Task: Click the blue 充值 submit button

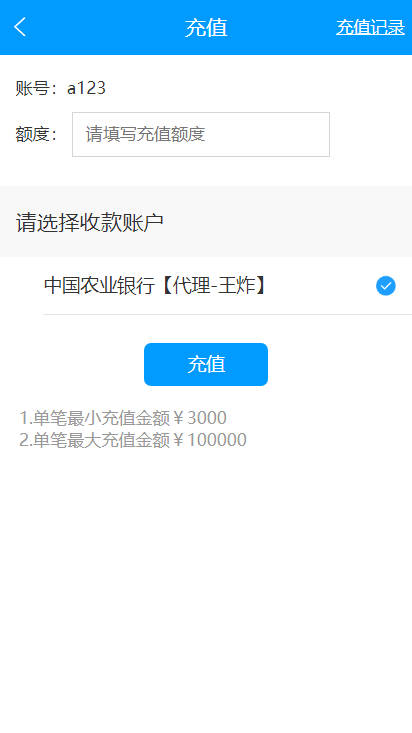Action: coord(206,364)
